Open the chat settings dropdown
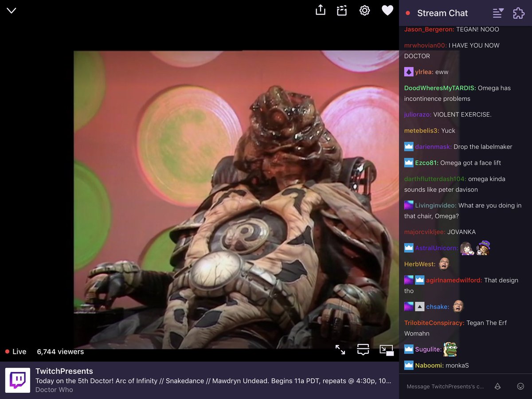This screenshot has width=532, height=399. [x=497, y=13]
